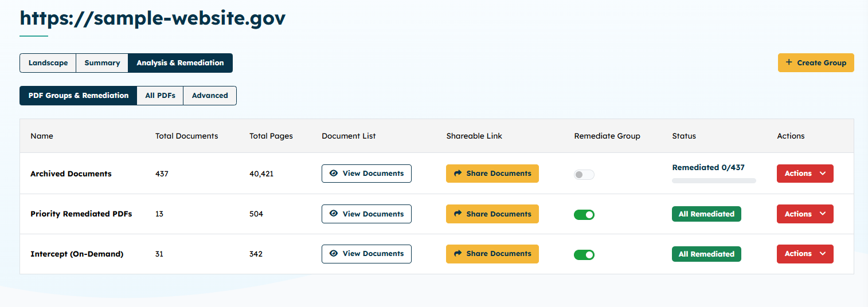Click eye icon in Intercept (On-Demand) row
This screenshot has width=868, height=307.
[334, 254]
